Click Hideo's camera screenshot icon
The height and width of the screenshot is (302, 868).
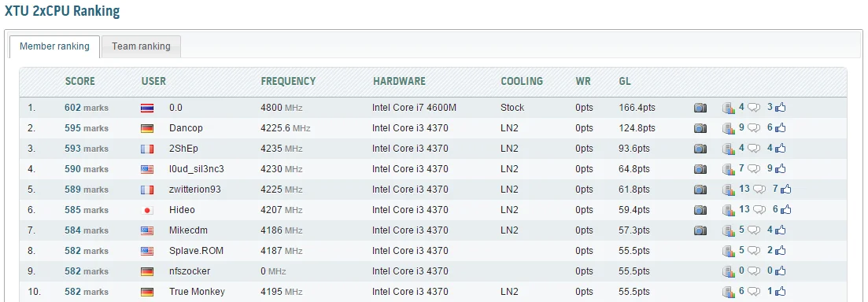pyautogui.click(x=700, y=210)
